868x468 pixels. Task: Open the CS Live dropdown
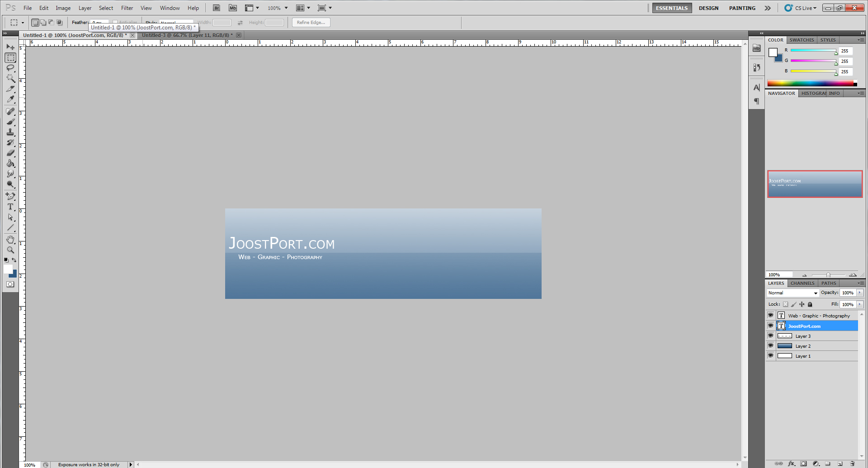(x=801, y=8)
